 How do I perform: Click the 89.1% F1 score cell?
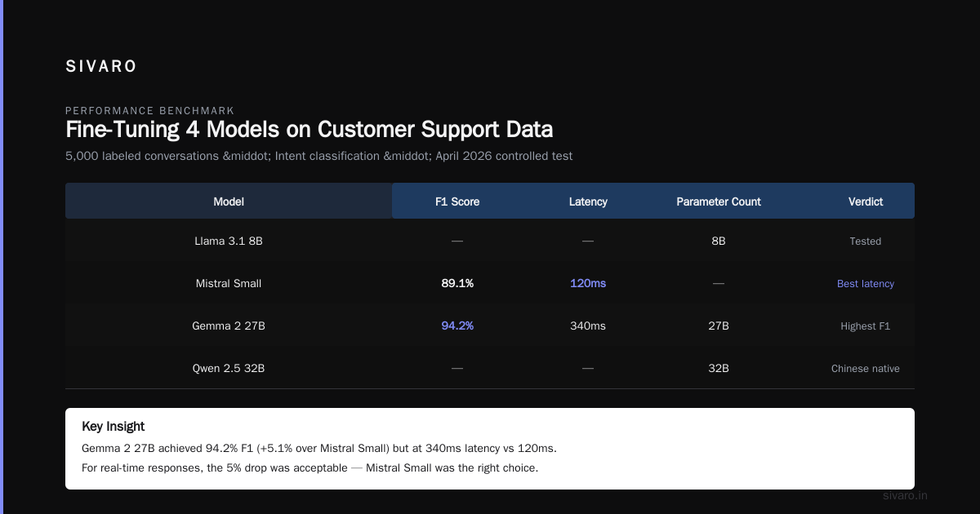(x=457, y=284)
